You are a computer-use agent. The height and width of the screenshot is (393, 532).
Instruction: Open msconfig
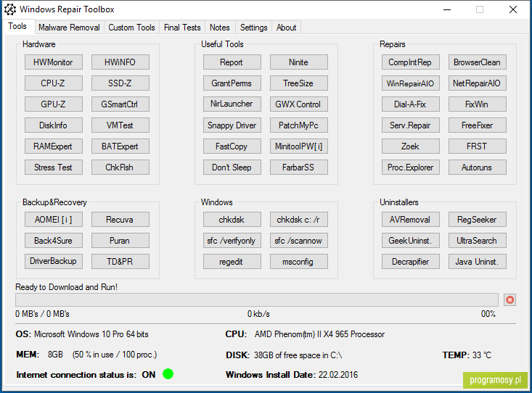299,262
